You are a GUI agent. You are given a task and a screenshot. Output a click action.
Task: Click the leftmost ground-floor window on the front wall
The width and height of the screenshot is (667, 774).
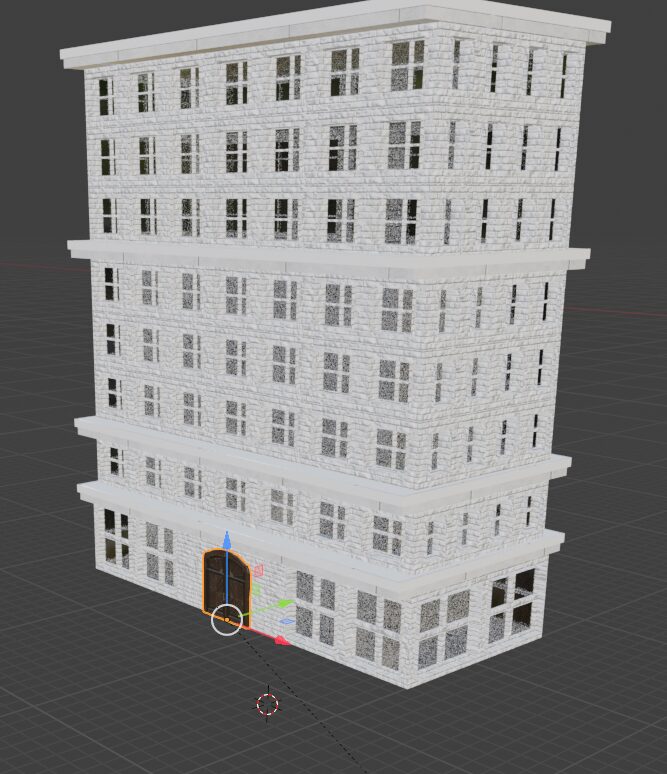[x=116, y=538]
